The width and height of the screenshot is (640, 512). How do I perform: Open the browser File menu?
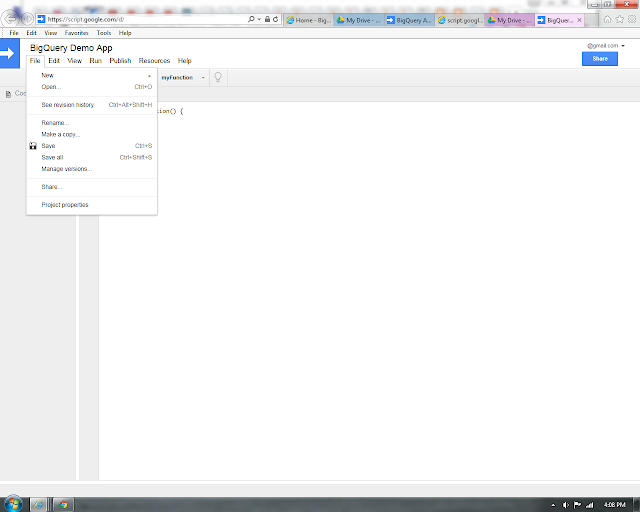click(x=14, y=33)
